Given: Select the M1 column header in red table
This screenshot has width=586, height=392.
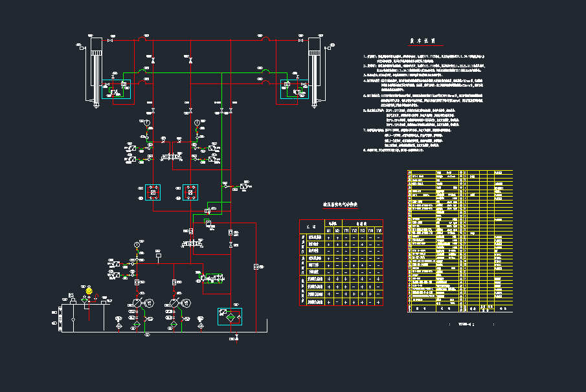Looking at the screenshot, I should coord(328,230).
